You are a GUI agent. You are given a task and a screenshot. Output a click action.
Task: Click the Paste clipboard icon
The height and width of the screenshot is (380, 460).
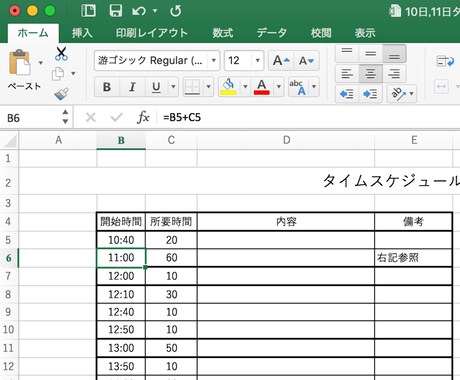(20, 63)
